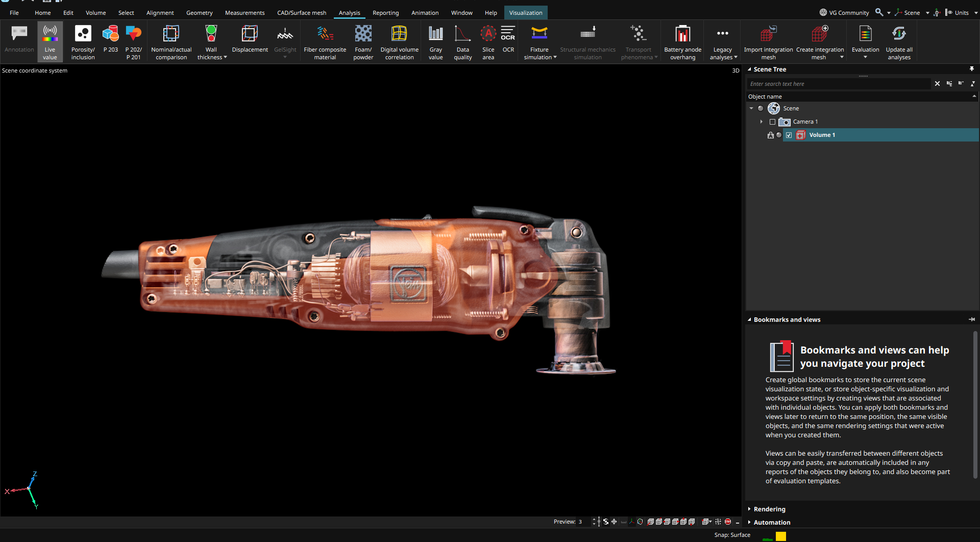Click the Snap: Surface status entry
The image size is (980, 542).
(x=732, y=535)
